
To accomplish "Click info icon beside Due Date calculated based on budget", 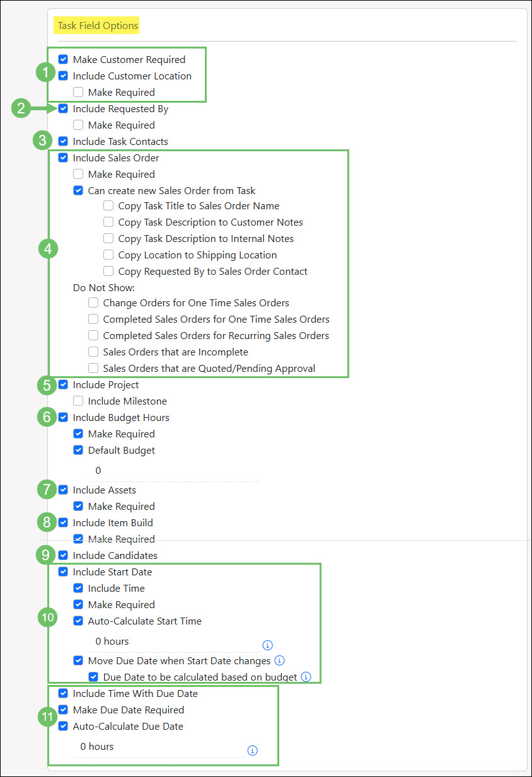I will (306, 677).
